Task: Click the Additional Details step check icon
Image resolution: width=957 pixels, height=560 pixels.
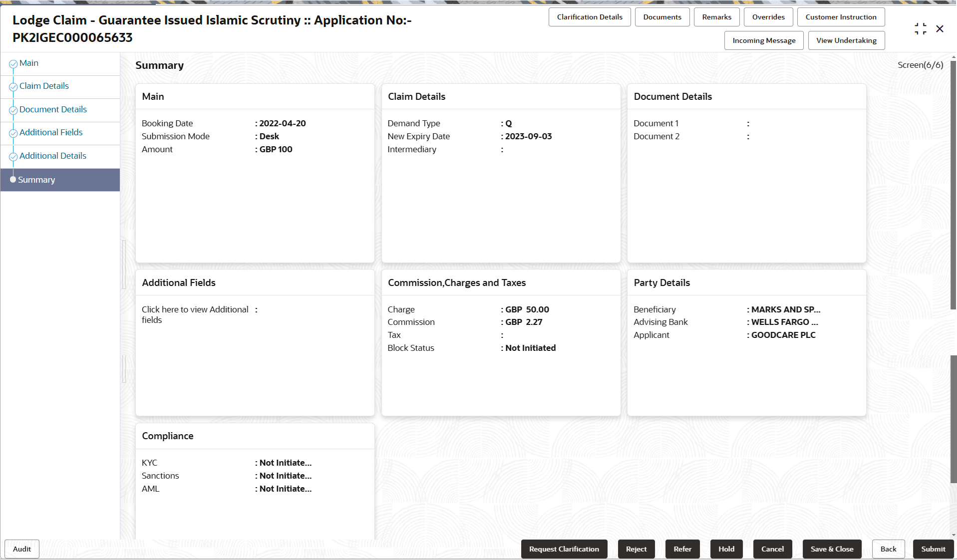Action: coord(13,157)
